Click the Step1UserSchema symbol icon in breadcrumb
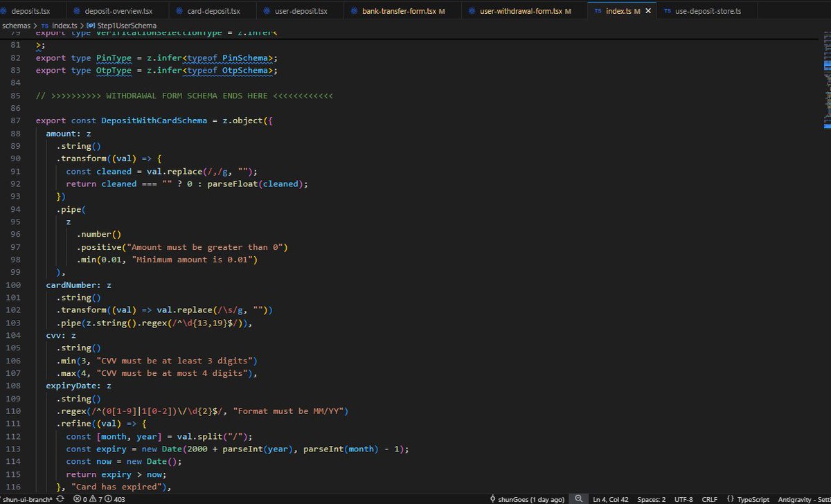This screenshot has width=831, height=504. pyautogui.click(x=91, y=26)
